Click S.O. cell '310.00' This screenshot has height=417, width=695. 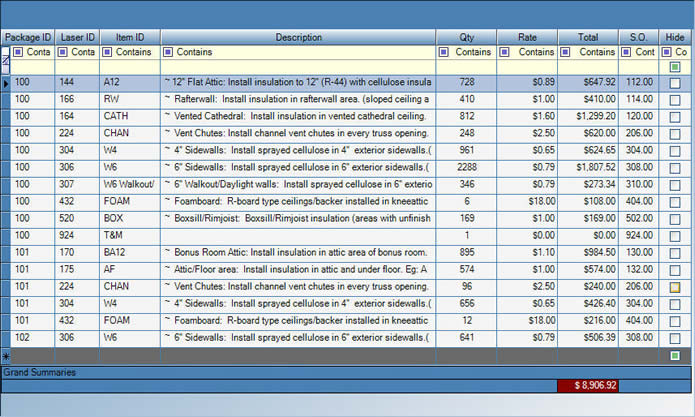(638, 184)
